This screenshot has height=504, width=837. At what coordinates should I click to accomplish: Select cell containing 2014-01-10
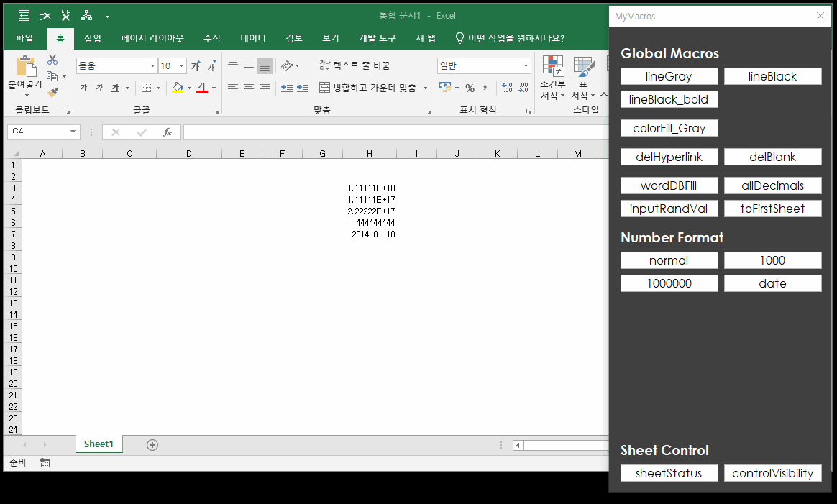tap(370, 234)
